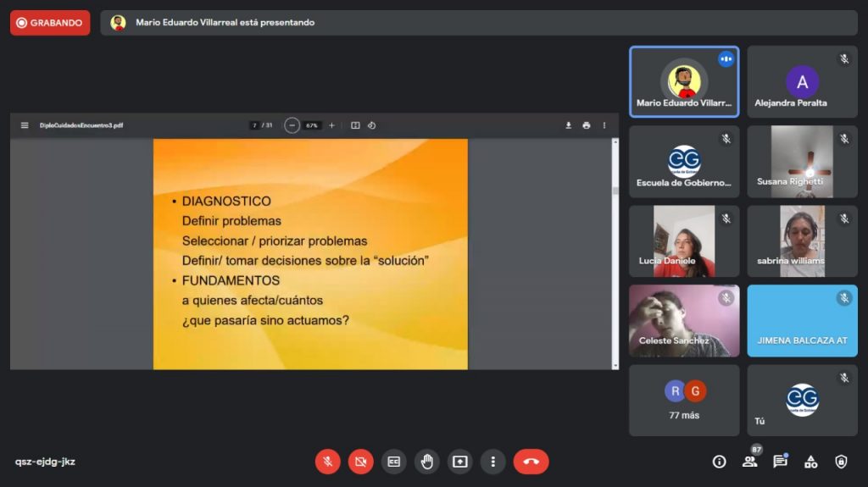Image resolution: width=868 pixels, height=487 pixels.
Task: Open the PDF viewer three-dot menu
Action: point(604,125)
